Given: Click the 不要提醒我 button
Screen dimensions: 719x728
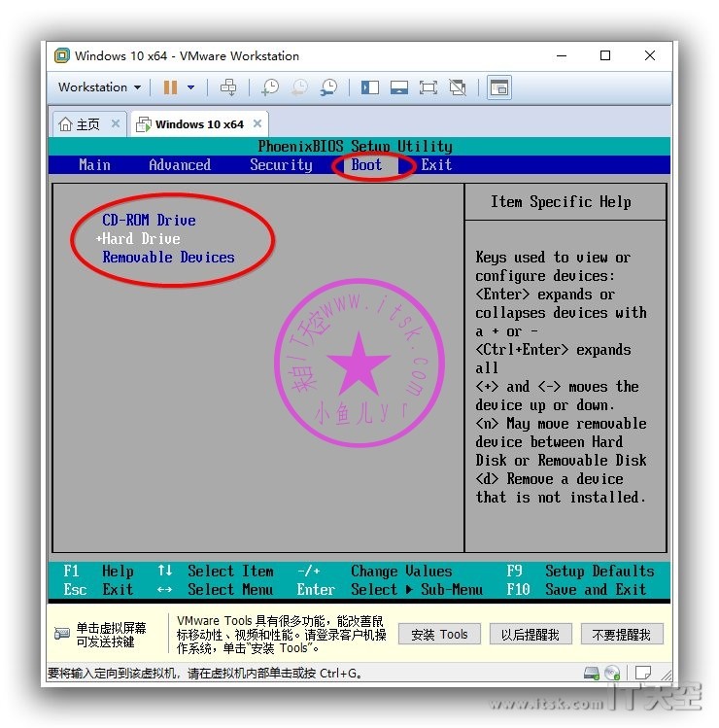Looking at the screenshot, I should click(622, 635).
